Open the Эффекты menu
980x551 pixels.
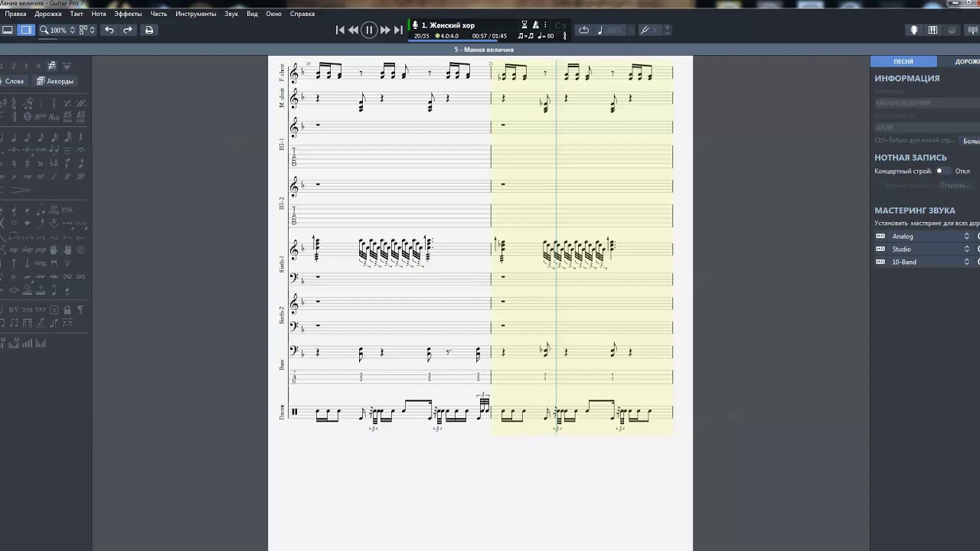[x=128, y=14]
